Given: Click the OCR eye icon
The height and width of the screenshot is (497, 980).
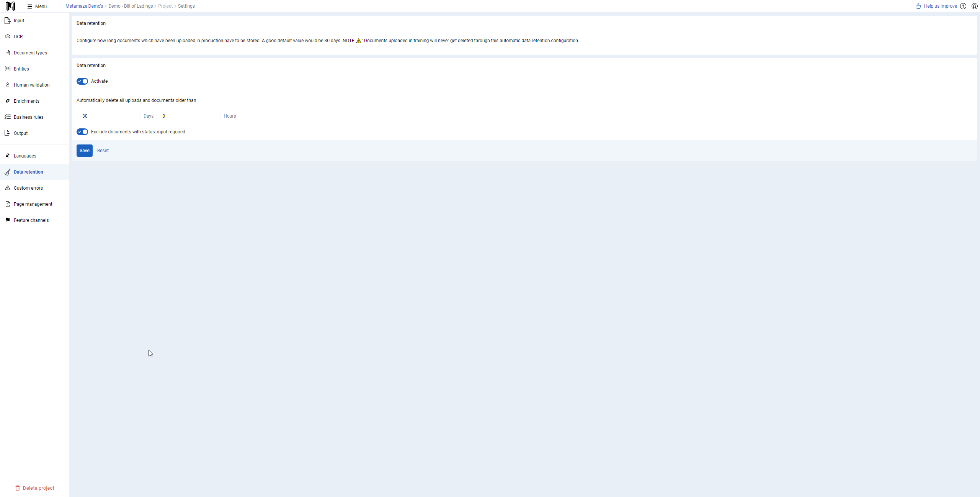Looking at the screenshot, I should [x=8, y=37].
